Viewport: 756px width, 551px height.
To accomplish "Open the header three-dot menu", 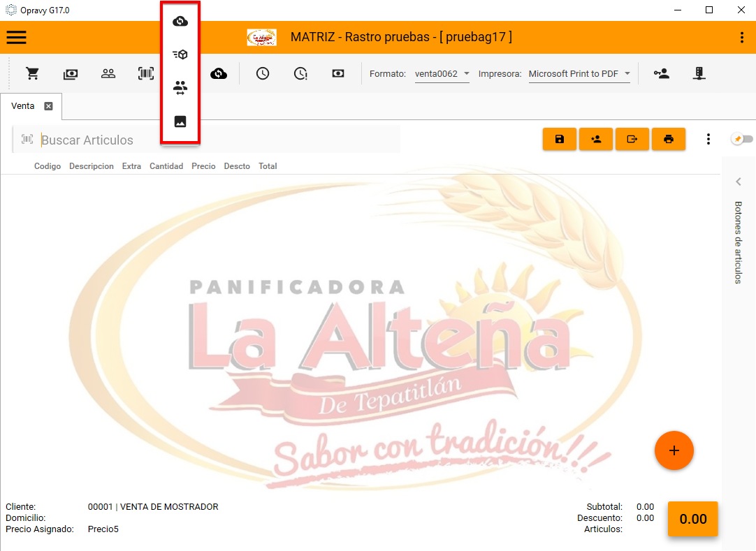I will coord(741,38).
